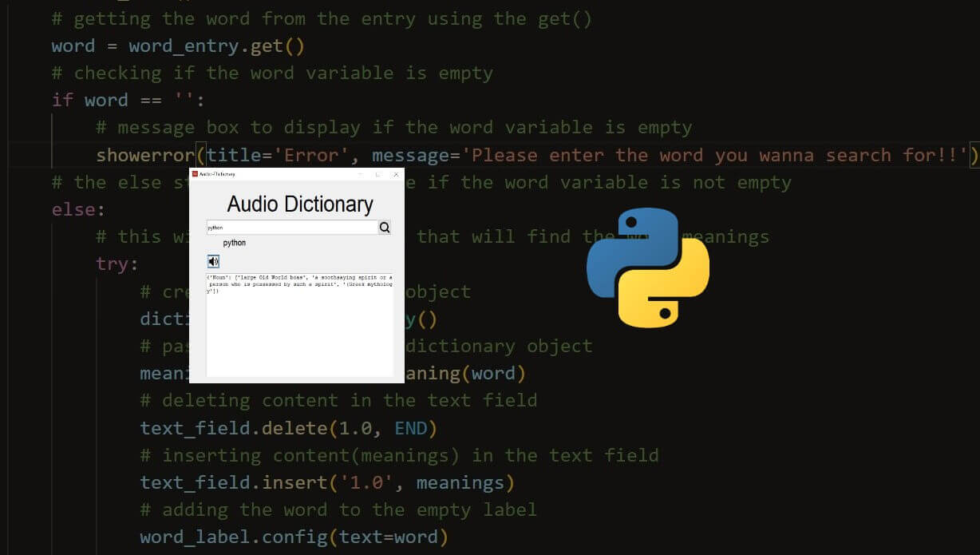Click the Audio Dictionary heading

click(x=299, y=204)
